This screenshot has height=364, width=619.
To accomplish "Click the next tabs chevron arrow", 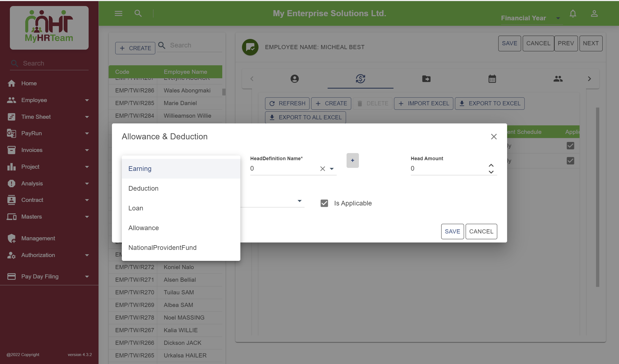I will [589, 79].
